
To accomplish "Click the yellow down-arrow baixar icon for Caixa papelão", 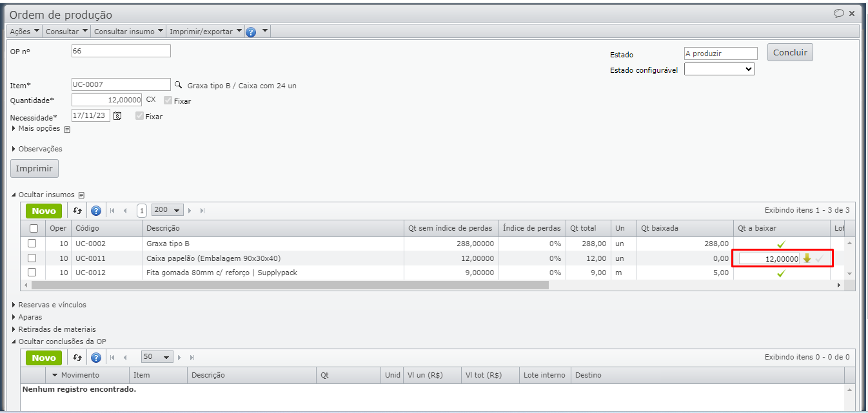I will tap(807, 258).
